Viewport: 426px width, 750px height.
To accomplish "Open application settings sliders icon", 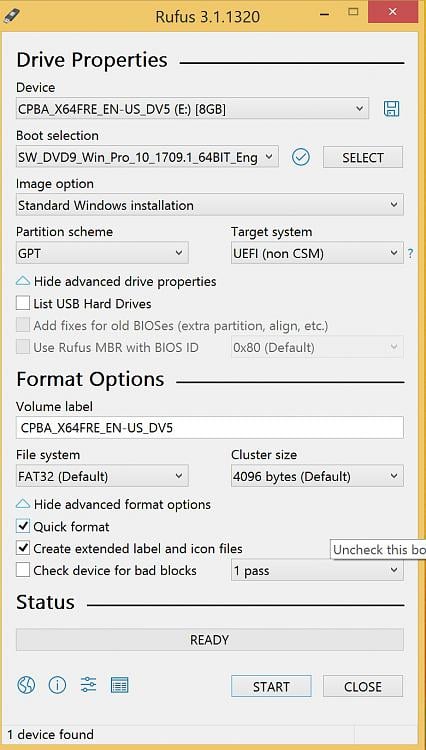I will pyautogui.click(x=88, y=685).
